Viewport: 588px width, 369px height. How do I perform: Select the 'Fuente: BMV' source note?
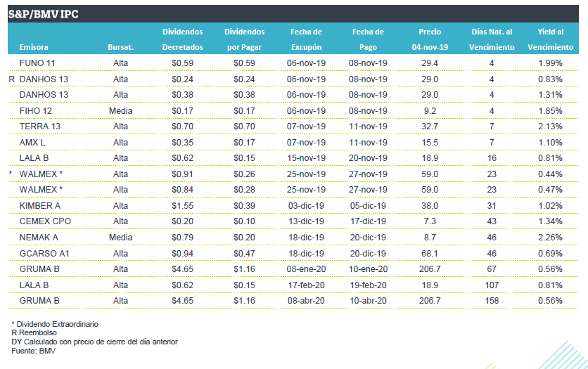pyautogui.click(x=33, y=351)
